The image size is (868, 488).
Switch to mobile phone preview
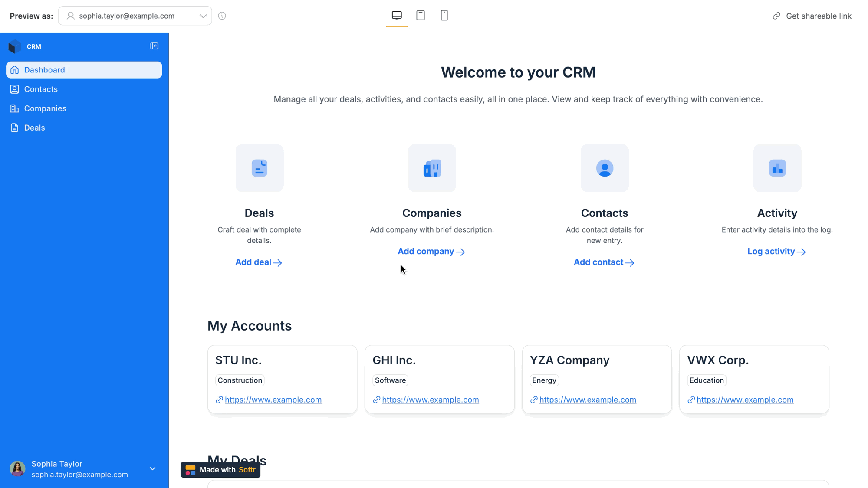tap(444, 16)
